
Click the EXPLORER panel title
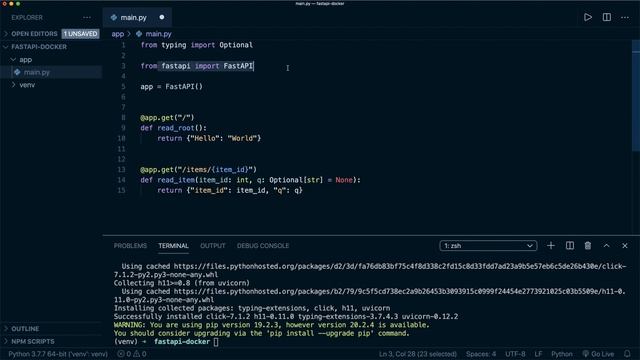[27, 18]
